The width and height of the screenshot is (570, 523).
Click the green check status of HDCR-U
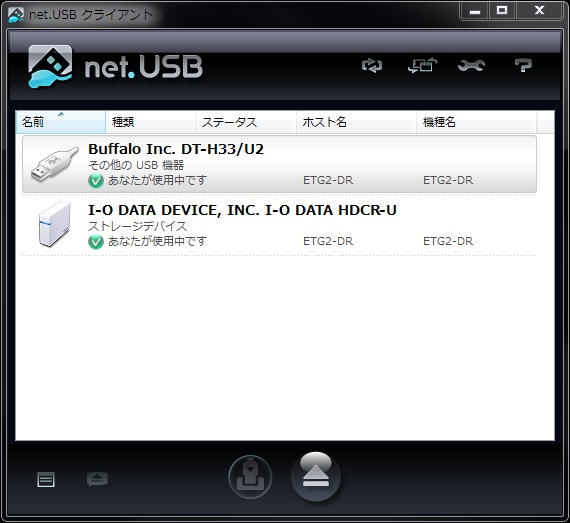(96, 242)
